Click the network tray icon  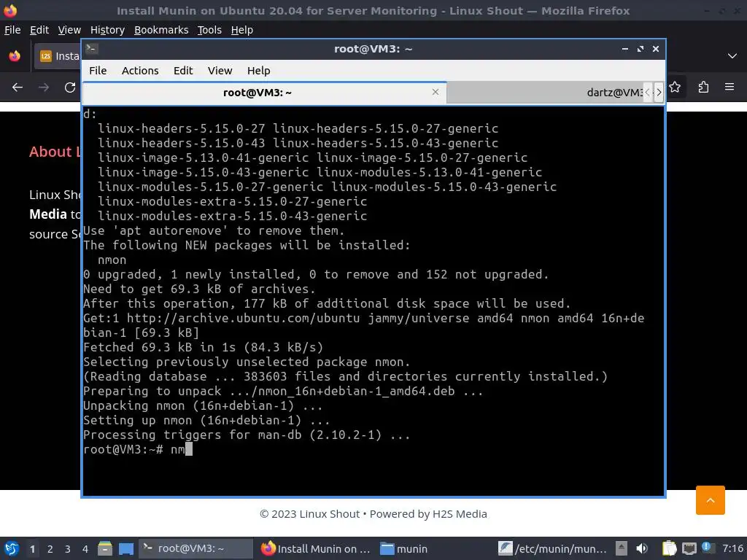[x=689, y=548]
